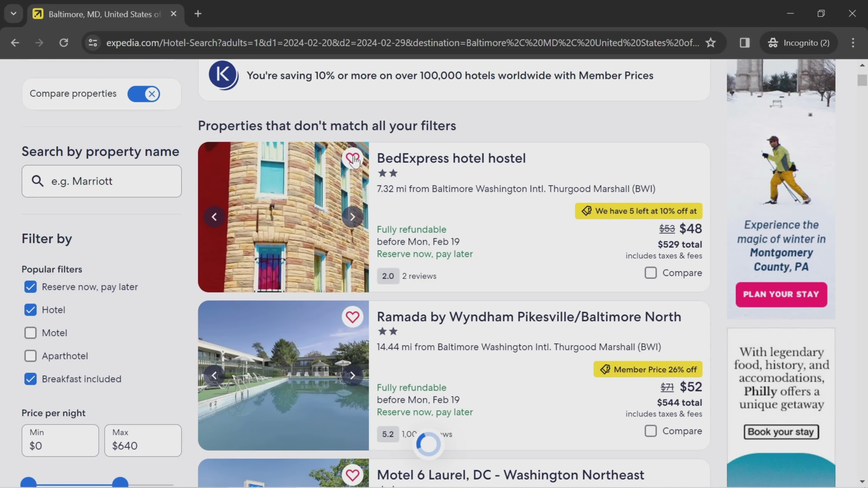Click Ramada '5.2' review score badge

pos(388,434)
